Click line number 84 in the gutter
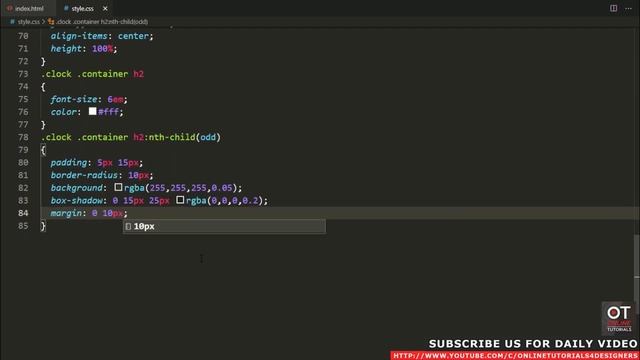 23,213
